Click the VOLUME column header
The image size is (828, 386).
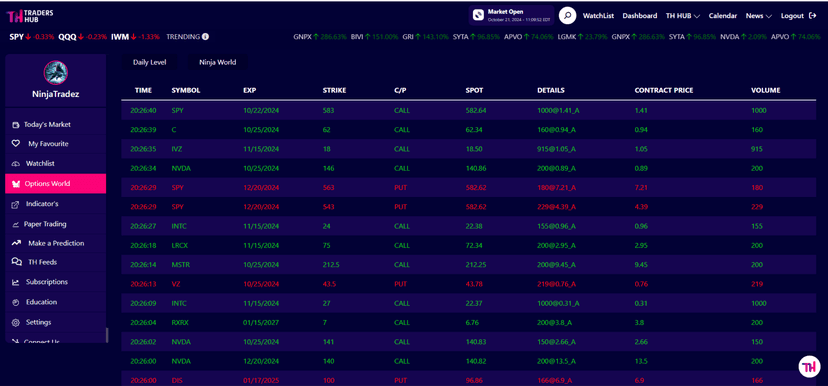coord(766,90)
